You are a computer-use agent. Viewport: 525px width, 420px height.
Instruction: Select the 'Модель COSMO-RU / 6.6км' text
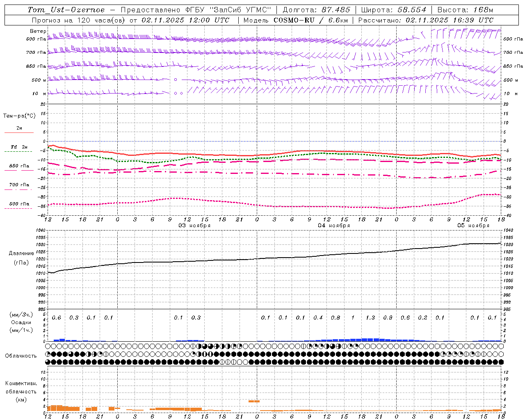point(295,20)
